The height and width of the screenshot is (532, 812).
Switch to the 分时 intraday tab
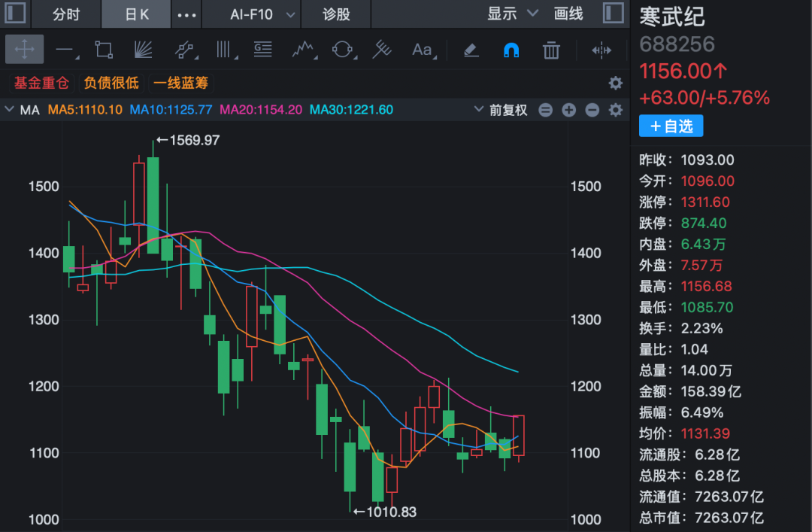click(66, 14)
